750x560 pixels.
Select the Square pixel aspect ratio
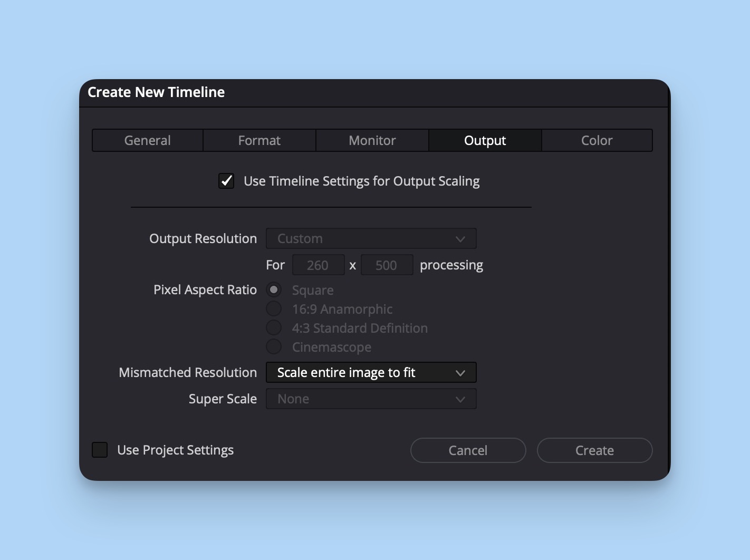[274, 289]
